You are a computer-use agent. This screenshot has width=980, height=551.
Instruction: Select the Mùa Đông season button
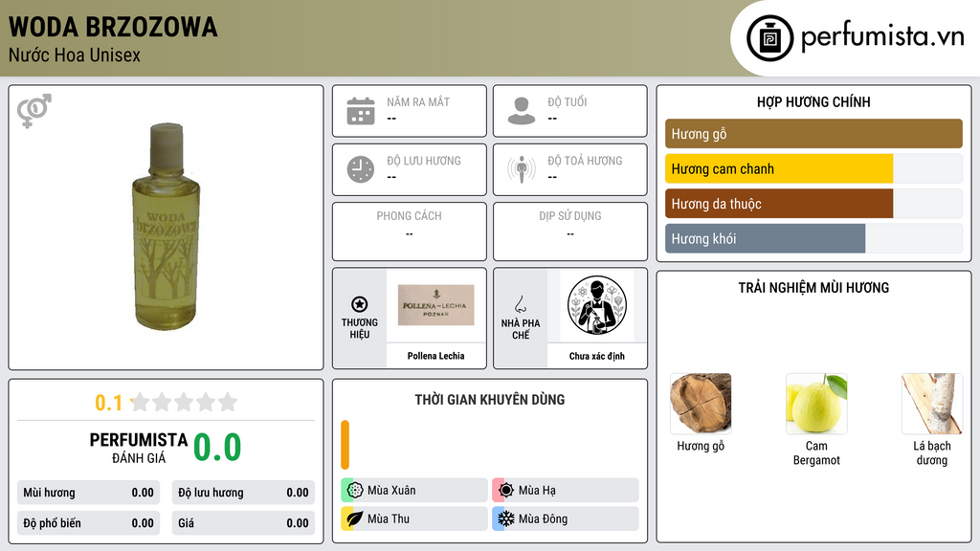(566, 519)
